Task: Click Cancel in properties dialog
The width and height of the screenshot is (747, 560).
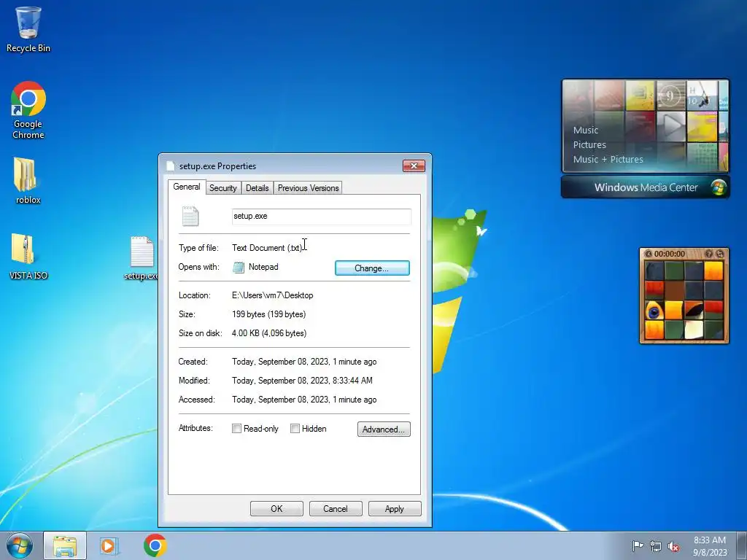Action: [x=336, y=508]
